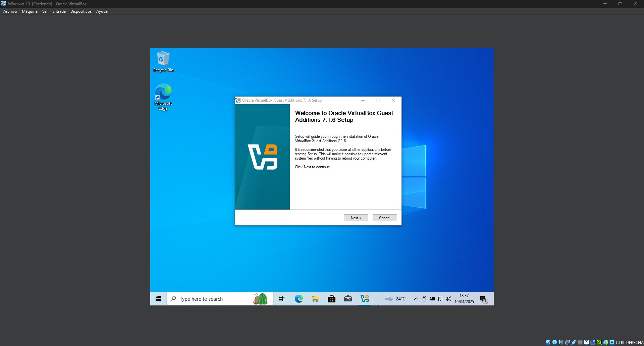Click the audio status icon
Screen dimensions: 644x346
[561, 342]
